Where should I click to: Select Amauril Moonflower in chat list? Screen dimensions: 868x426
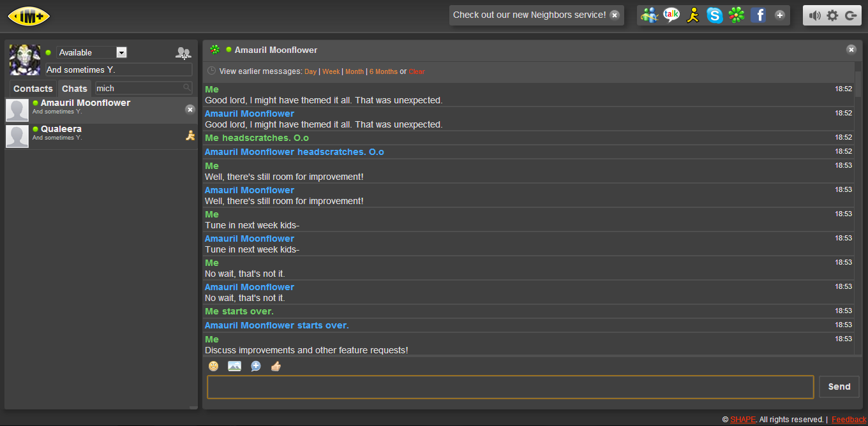click(x=101, y=110)
